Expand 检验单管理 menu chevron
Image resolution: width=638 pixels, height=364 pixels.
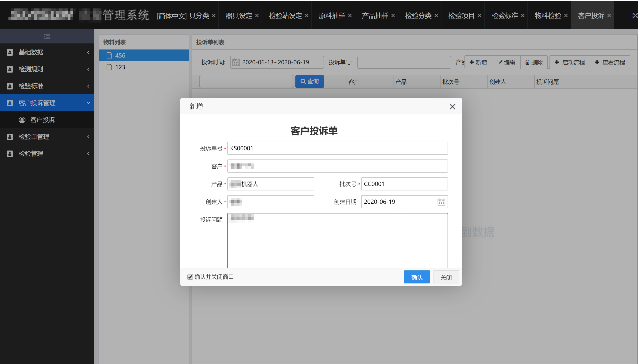(88, 137)
